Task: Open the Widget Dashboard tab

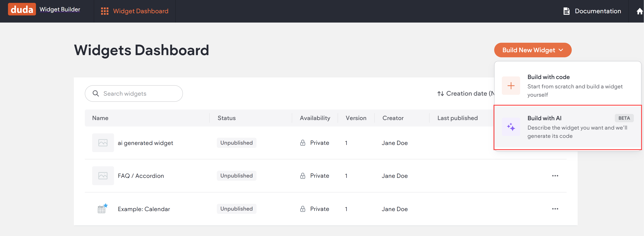Action: point(140,11)
